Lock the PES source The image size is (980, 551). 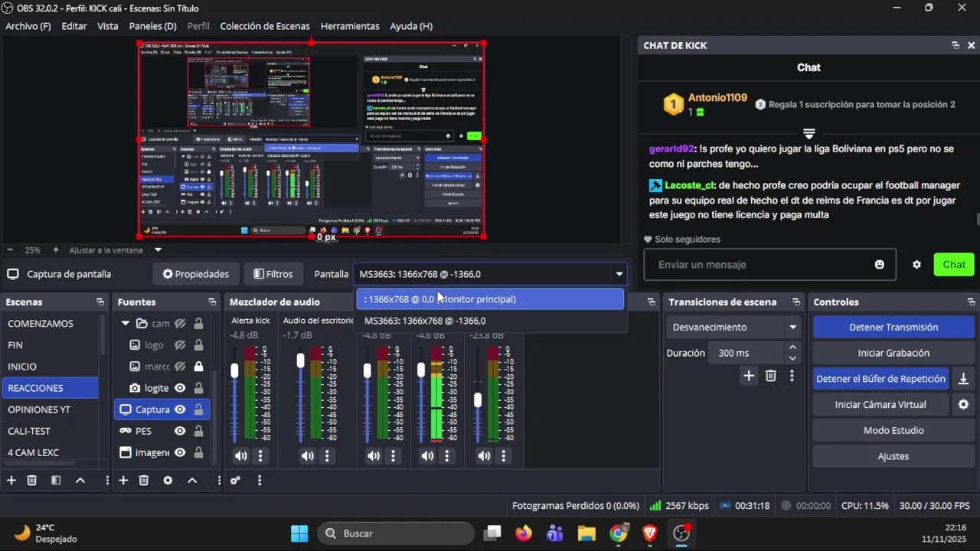(x=198, y=431)
